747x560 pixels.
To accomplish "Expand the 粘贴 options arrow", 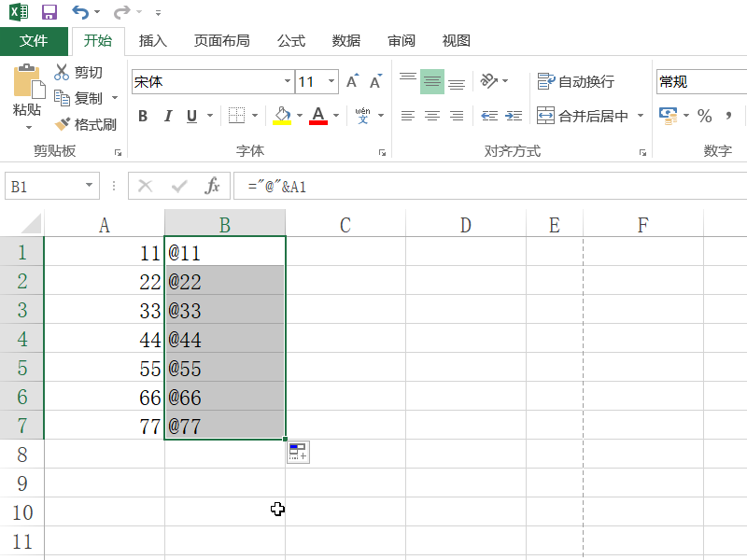I will pos(29,127).
